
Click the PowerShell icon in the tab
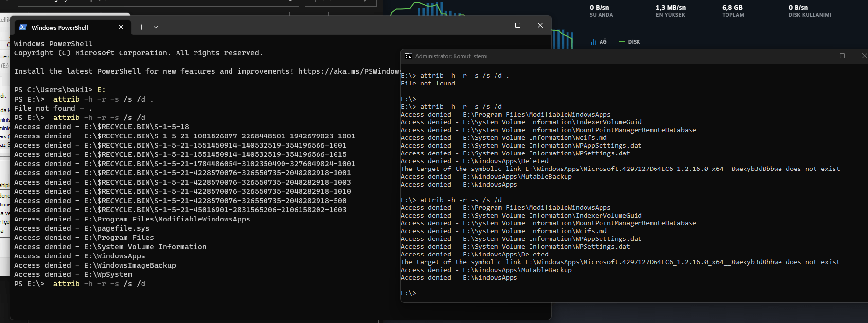point(23,27)
